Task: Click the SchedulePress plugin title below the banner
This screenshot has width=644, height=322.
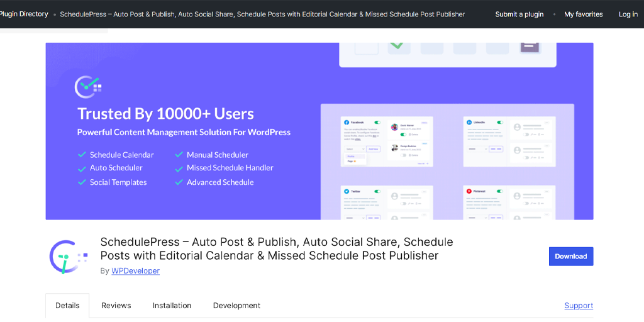Action: (x=277, y=248)
